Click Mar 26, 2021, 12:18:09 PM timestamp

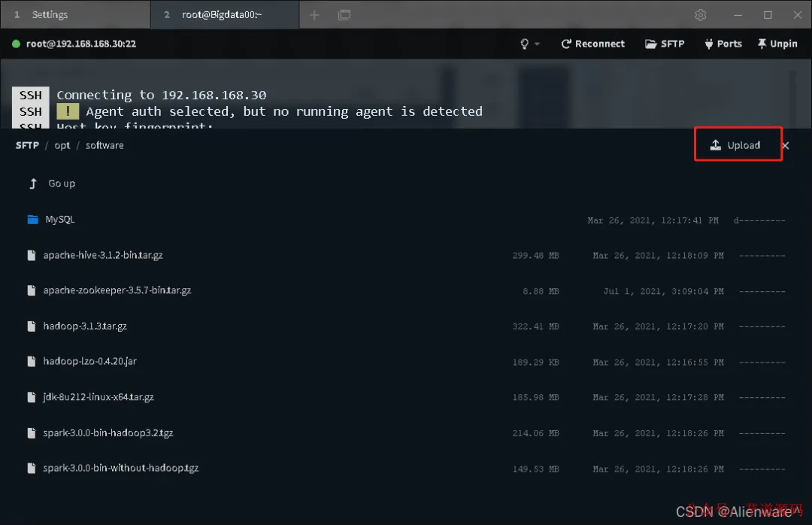[x=658, y=256]
